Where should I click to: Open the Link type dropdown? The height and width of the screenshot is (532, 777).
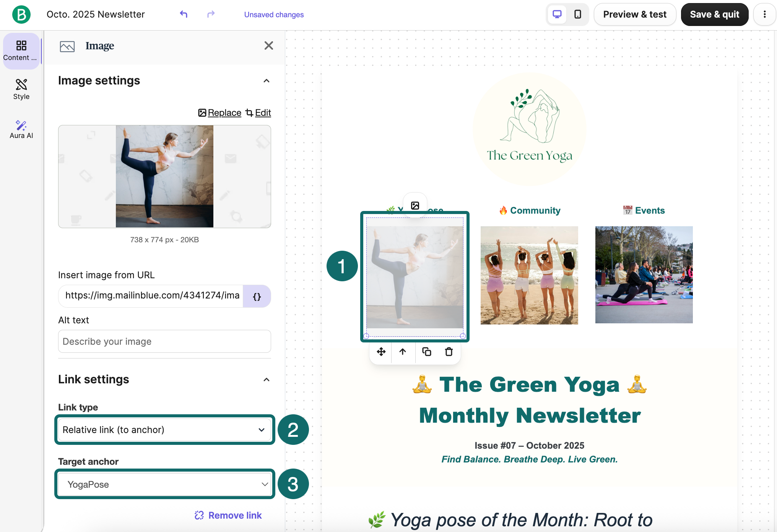[164, 430]
